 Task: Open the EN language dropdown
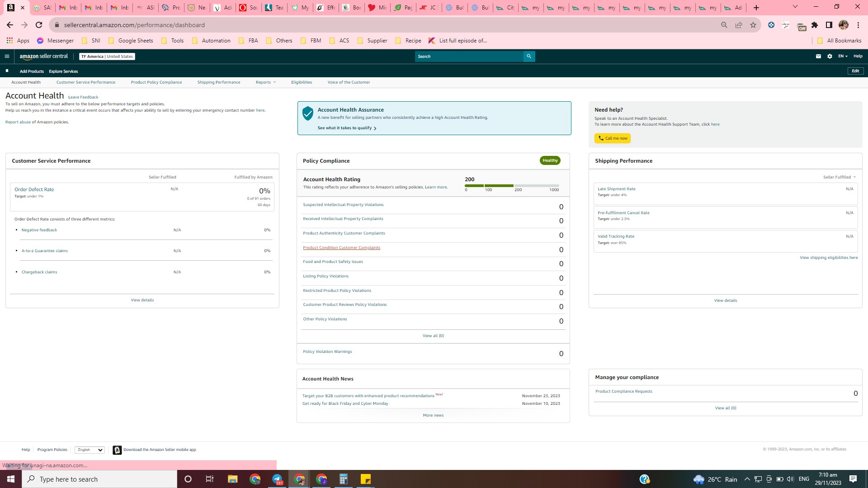(843, 56)
